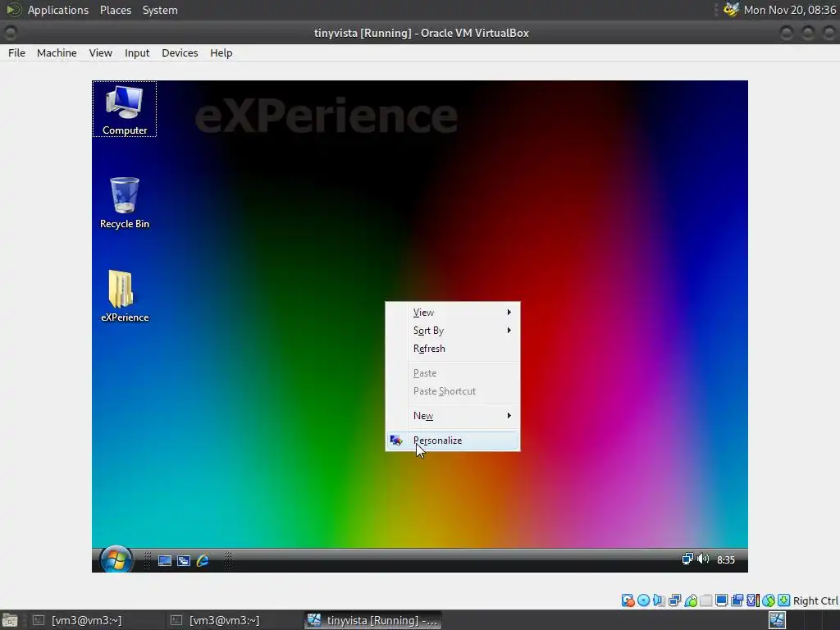Click VirtualBox mouse integration indicator
This screenshot has height=630, width=840.
click(x=769, y=600)
